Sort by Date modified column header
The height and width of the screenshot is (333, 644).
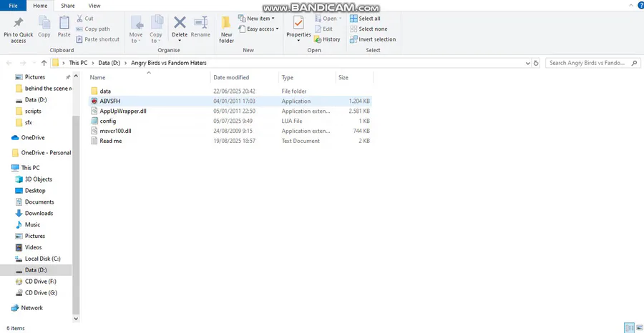(231, 77)
